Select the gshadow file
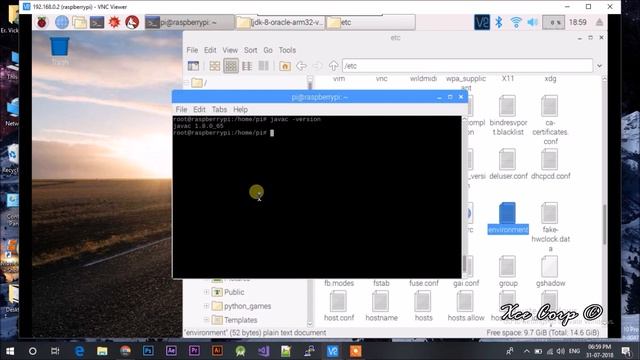This screenshot has height=360, width=640. (x=550, y=271)
